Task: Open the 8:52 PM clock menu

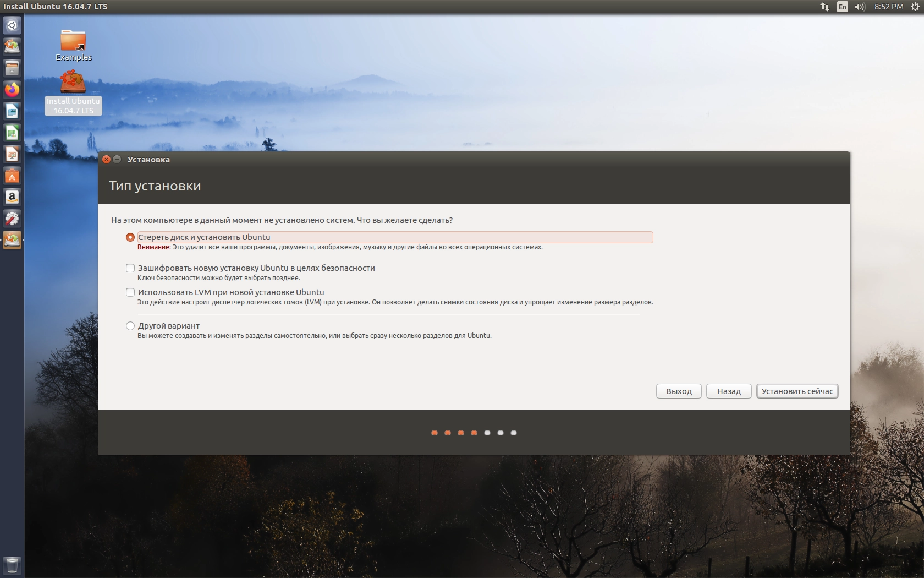Action: point(889,7)
